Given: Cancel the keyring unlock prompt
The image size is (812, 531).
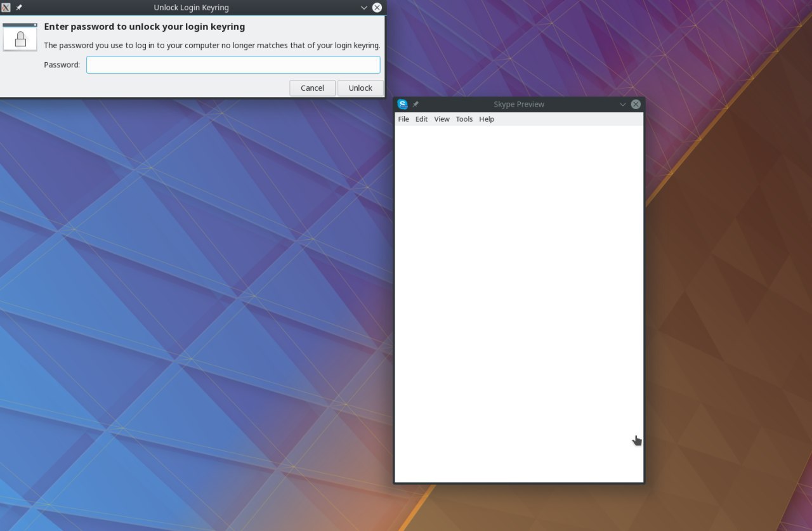Looking at the screenshot, I should pos(312,88).
